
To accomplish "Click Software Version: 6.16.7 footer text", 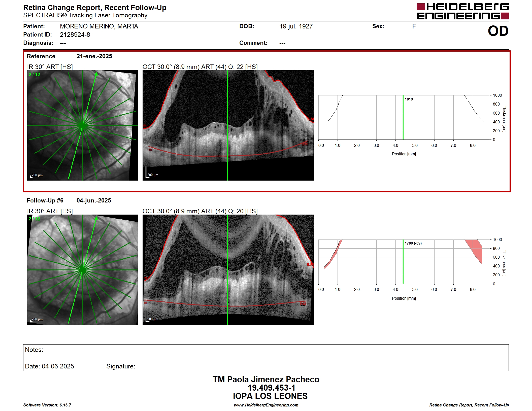I will (47, 405).
